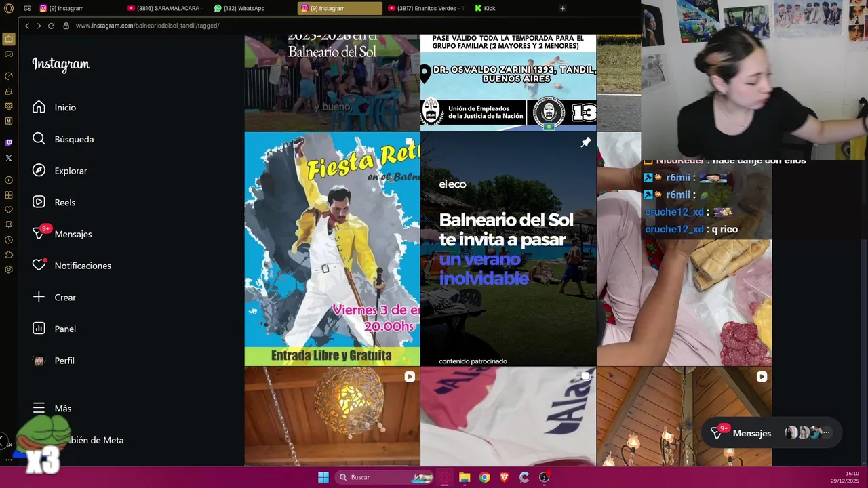Open Perfil avatar in sidebar
This screenshot has height=488, width=868.
click(39, 361)
